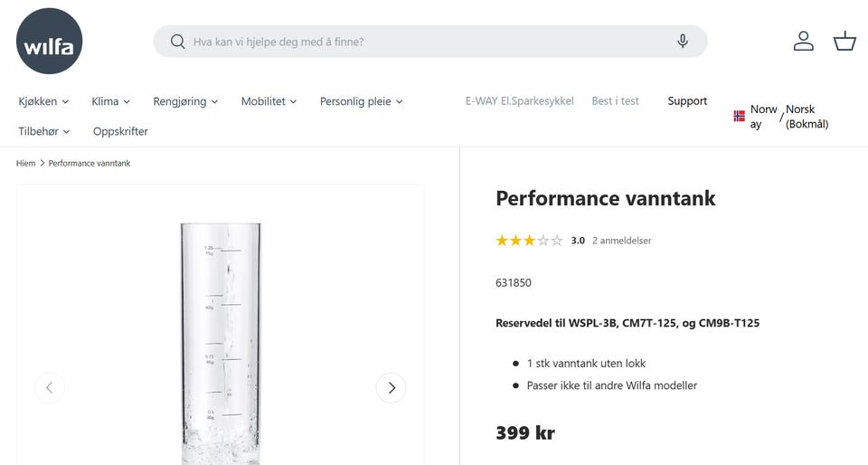The image size is (868, 465).
Task: Click the Hjem breadcrumb link
Action: (x=25, y=164)
